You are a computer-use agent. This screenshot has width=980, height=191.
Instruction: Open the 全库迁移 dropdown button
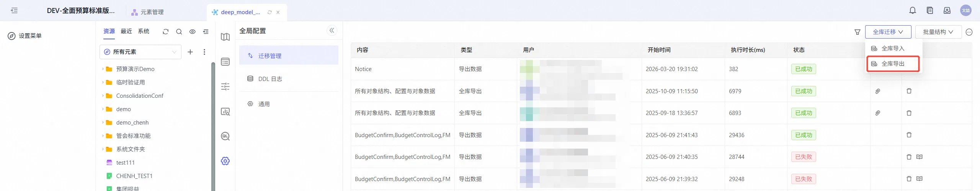pos(888,32)
